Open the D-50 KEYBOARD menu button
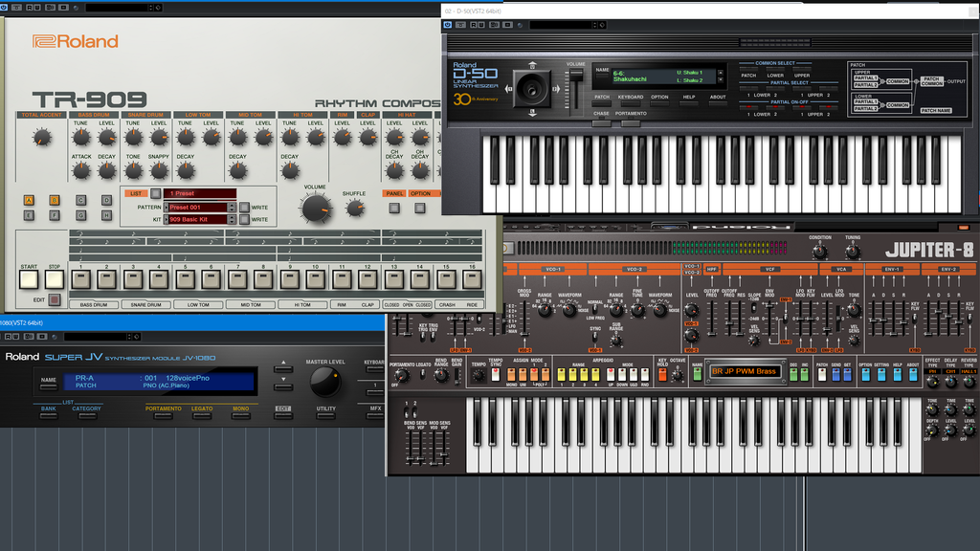This screenshot has height=551, width=980. pyautogui.click(x=631, y=103)
